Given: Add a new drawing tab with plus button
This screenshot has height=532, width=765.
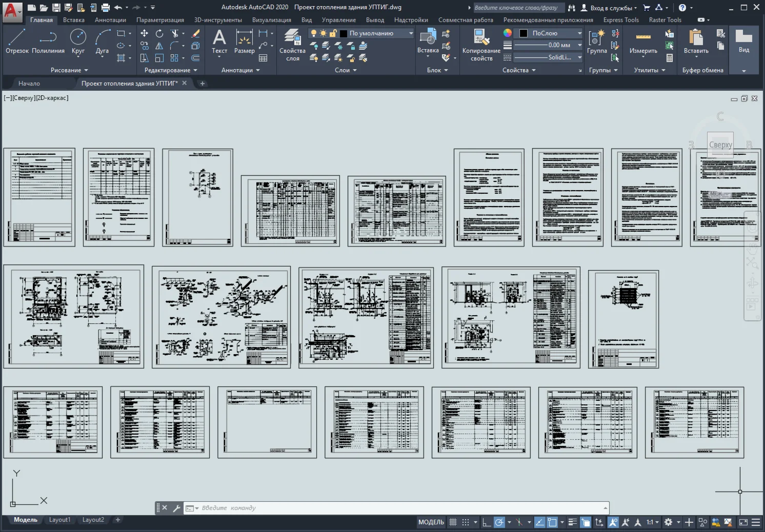Looking at the screenshot, I should point(203,83).
